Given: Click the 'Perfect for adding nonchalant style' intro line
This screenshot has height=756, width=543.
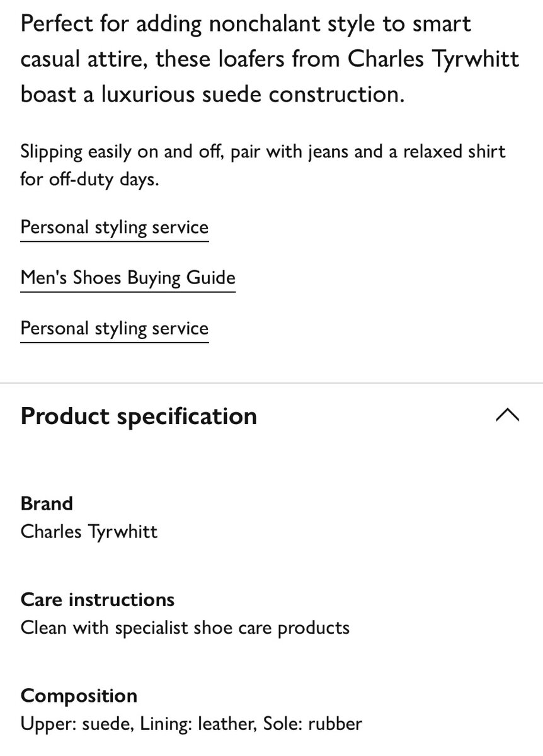Looking at the screenshot, I should (246, 24).
